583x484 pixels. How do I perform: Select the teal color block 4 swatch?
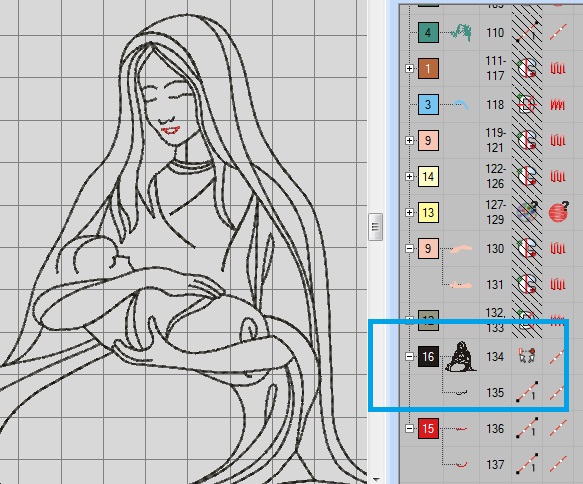428,32
